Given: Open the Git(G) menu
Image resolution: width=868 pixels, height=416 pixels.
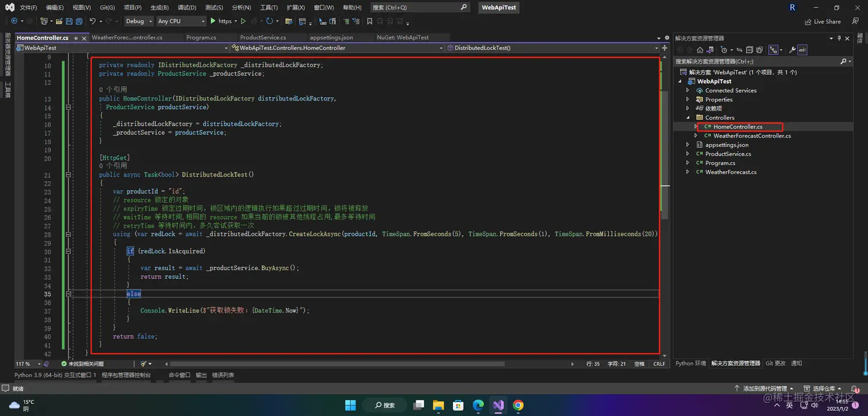Looking at the screenshot, I should pyautogui.click(x=107, y=7).
